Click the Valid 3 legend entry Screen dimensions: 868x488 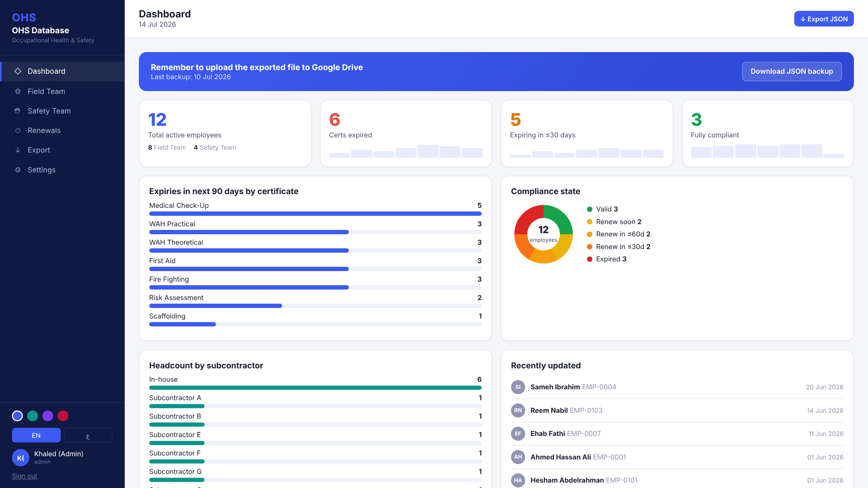point(603,209)
